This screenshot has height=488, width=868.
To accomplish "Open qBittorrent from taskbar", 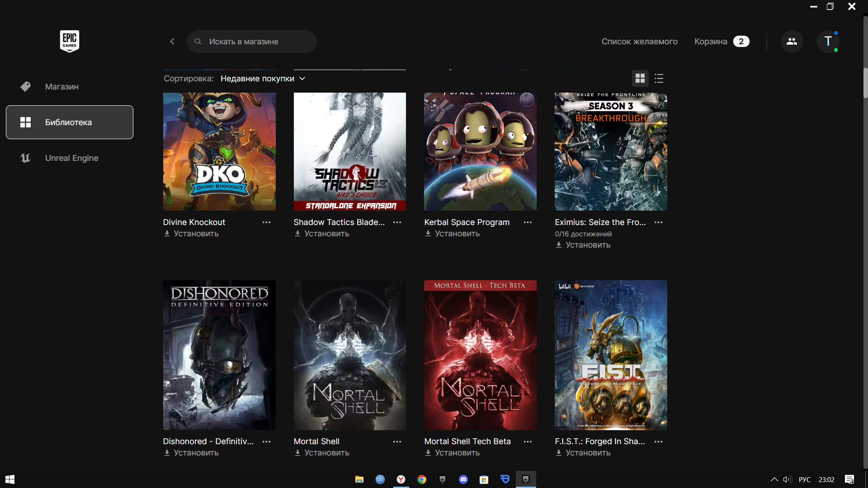I will (x=380, y=479).
